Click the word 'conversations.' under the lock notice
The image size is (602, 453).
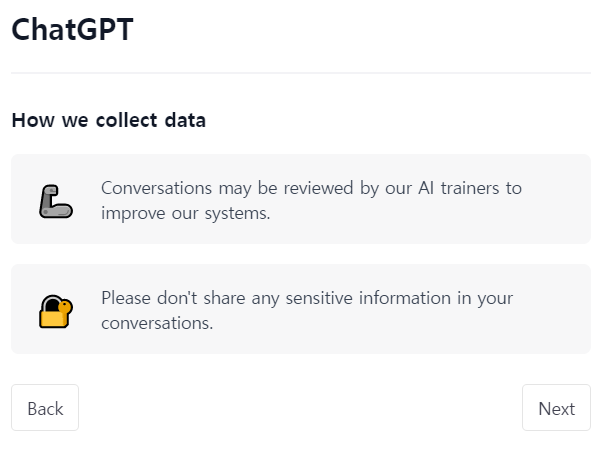[x=157, y=323]
